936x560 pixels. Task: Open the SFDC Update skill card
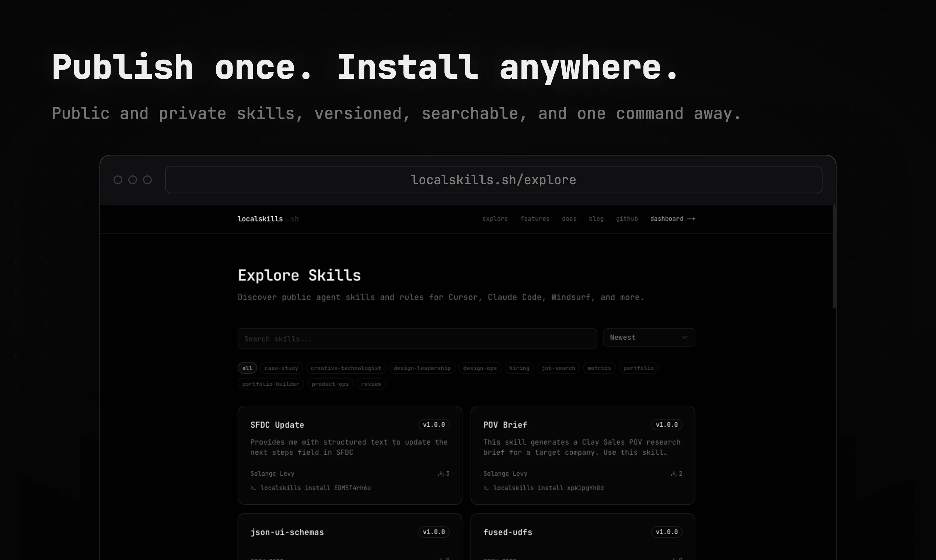click(x=350, y=455)
